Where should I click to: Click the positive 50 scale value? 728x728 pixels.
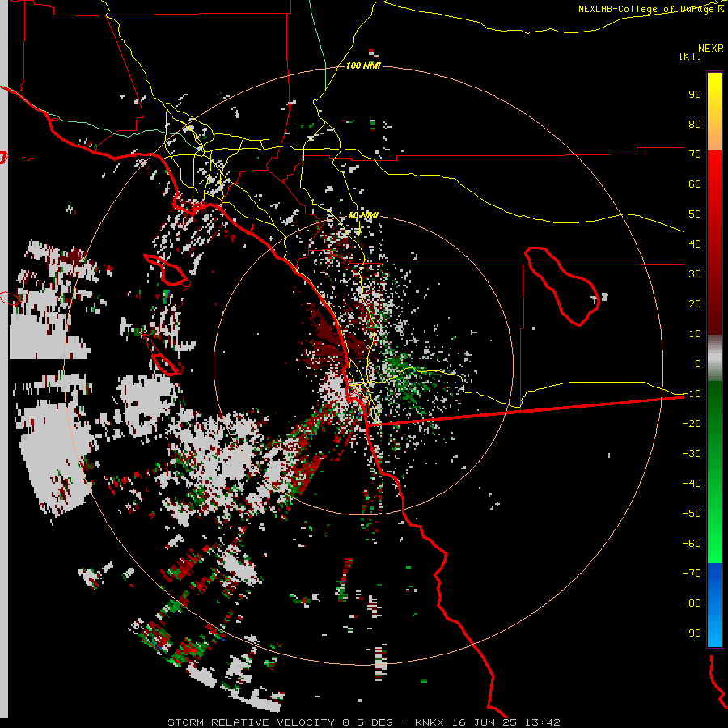pos(695,214)
